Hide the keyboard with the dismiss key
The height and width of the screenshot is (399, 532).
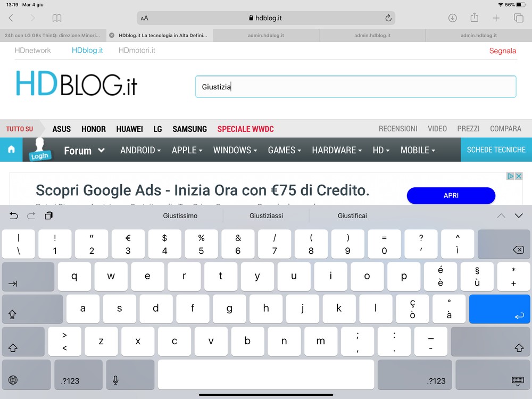pos(493,375)
